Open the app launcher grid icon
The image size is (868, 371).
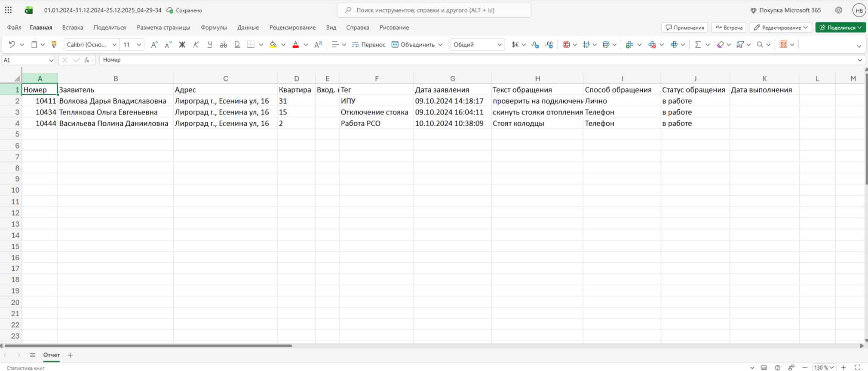[8, 10]
